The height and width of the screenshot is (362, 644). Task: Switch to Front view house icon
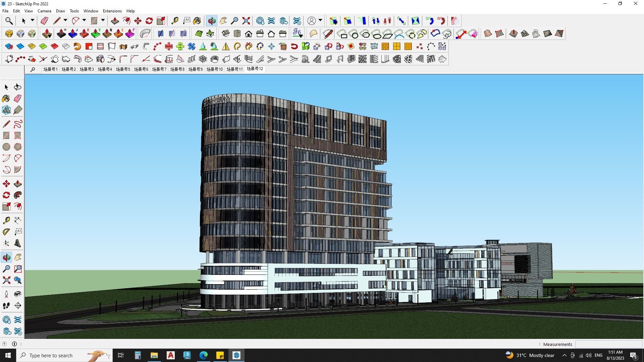[249, 34]
